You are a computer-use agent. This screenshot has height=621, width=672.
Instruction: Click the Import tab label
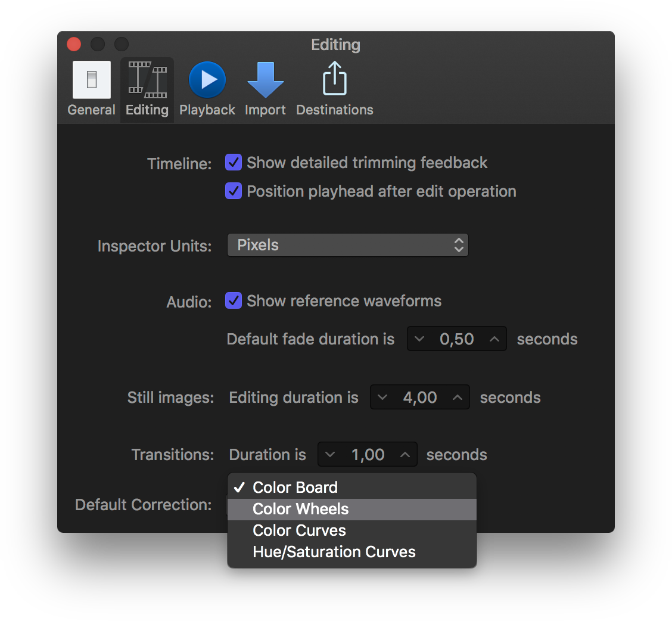click(x=265, y=110)
